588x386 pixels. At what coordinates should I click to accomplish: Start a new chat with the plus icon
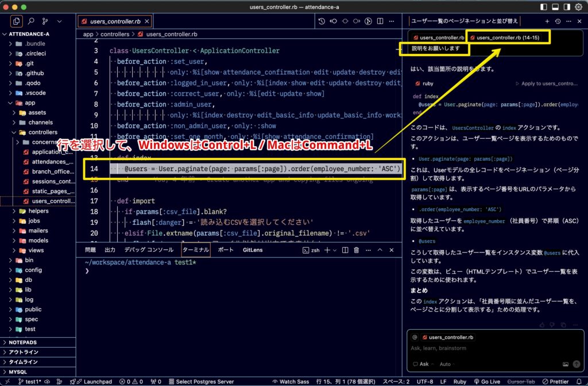click(x=547, y=21)
